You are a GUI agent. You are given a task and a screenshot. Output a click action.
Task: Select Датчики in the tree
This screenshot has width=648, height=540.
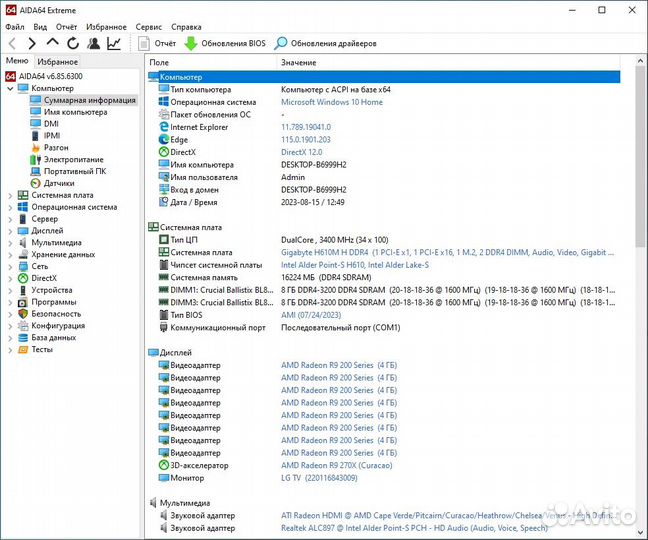59,183
